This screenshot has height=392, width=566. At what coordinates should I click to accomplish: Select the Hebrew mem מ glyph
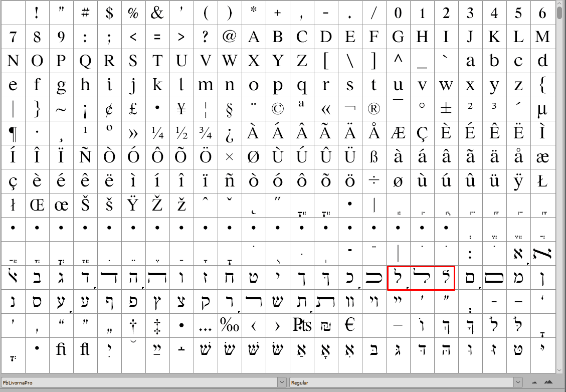[518, 278]
